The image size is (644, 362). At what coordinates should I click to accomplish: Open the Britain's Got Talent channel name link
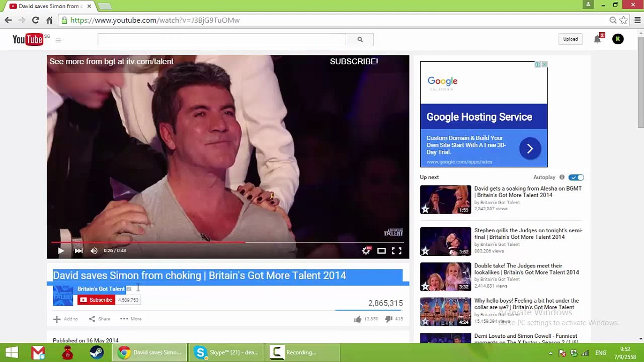(101, 289)
